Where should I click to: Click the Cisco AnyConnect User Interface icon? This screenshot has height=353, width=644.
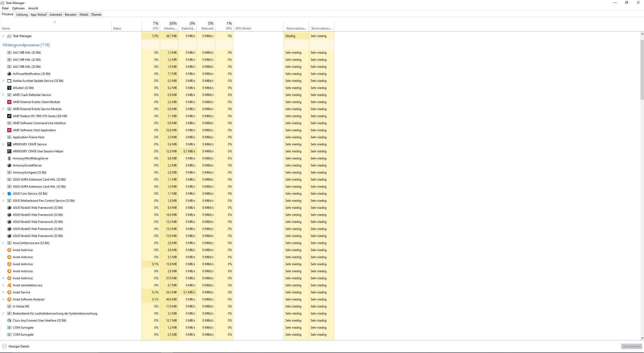point(9,321)
